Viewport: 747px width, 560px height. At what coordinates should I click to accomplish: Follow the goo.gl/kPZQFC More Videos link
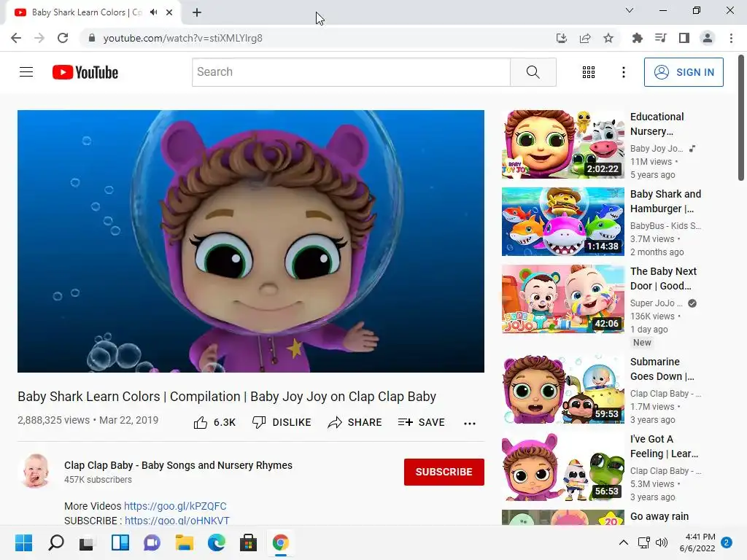tap(175, 506)
